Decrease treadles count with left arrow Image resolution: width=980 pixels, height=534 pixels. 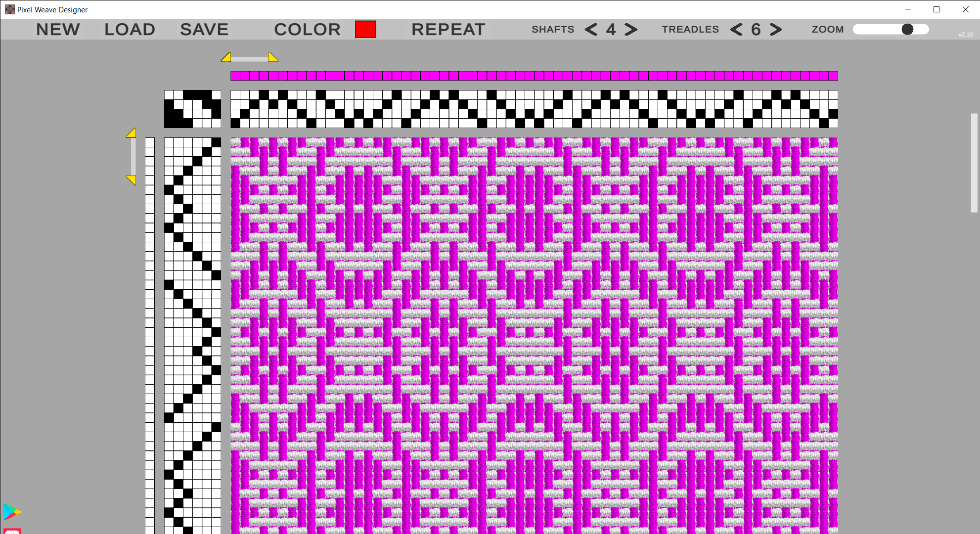click(x=736, y=30)
